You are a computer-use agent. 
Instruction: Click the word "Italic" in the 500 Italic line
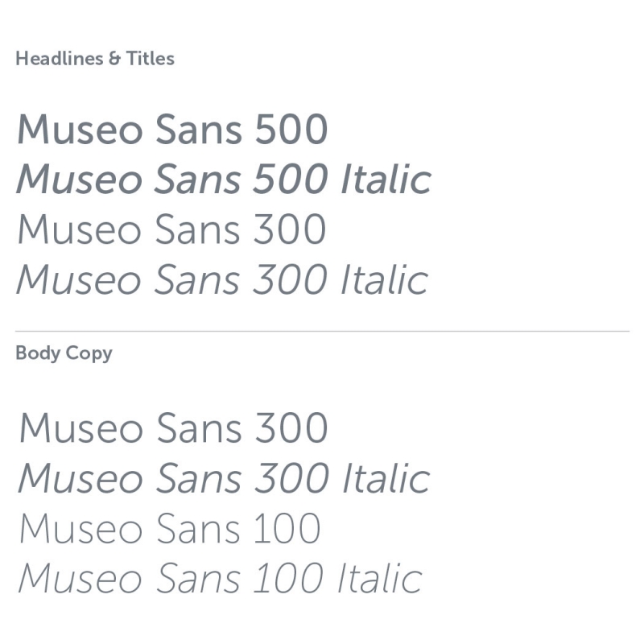[x=386, y=180]
